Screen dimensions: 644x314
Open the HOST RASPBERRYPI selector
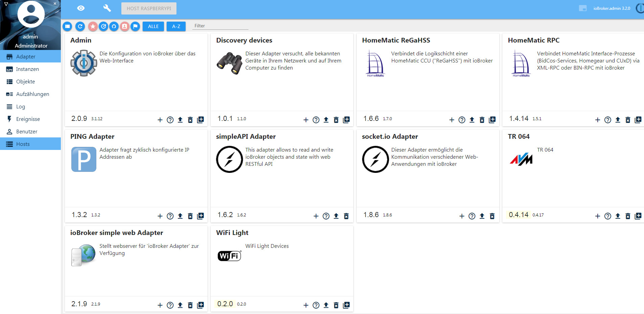[149, 8]
